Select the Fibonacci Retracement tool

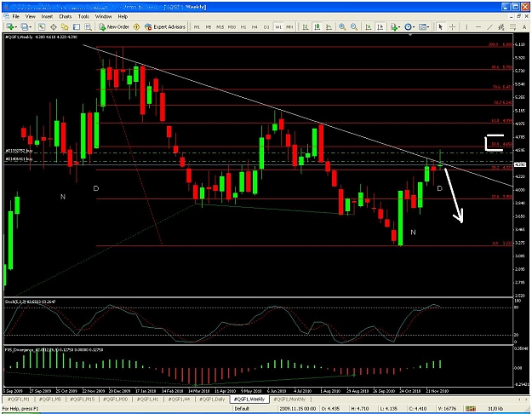pyautogui.click(x=513, y=26)
